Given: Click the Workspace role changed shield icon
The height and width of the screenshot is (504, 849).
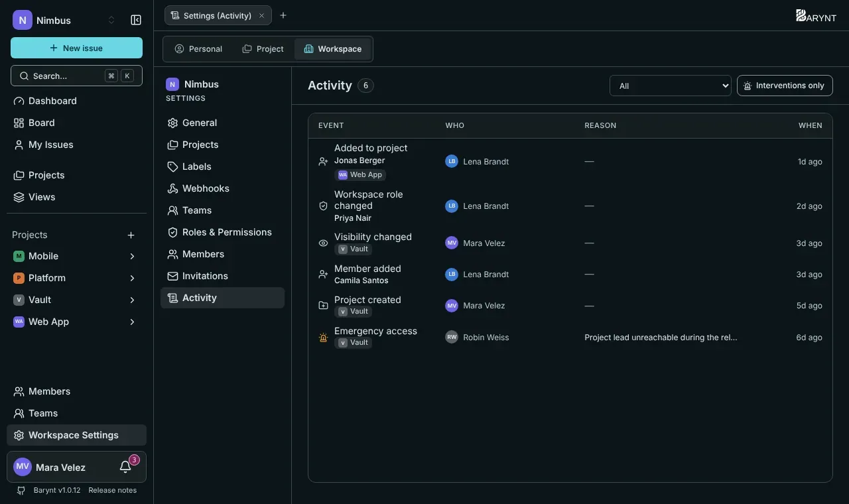Looking at the screenshot, I should [x=323, y=206].
